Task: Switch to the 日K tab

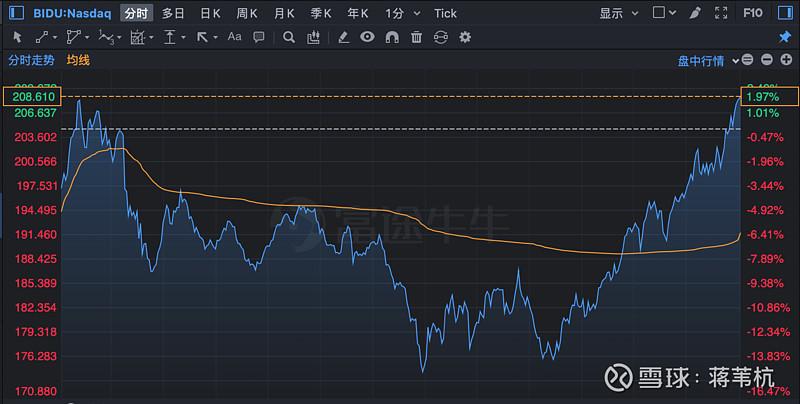Action: tap(210, 13)
